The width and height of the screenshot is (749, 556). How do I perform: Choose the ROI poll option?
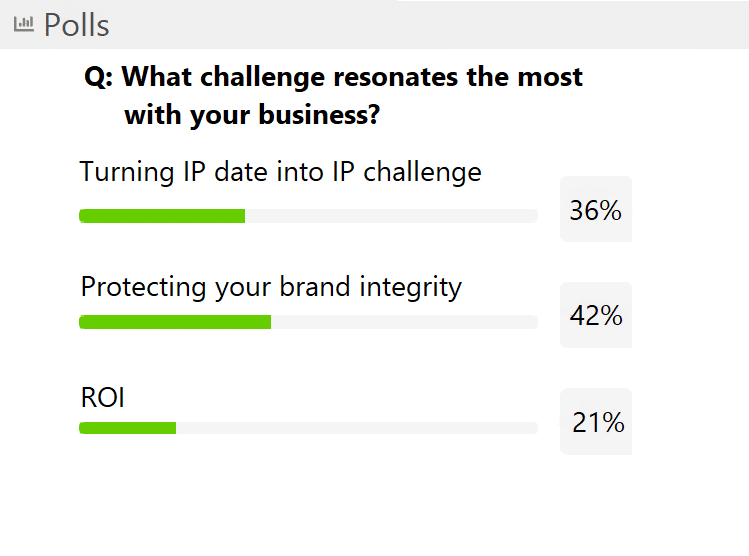click(x=103, y=397)
